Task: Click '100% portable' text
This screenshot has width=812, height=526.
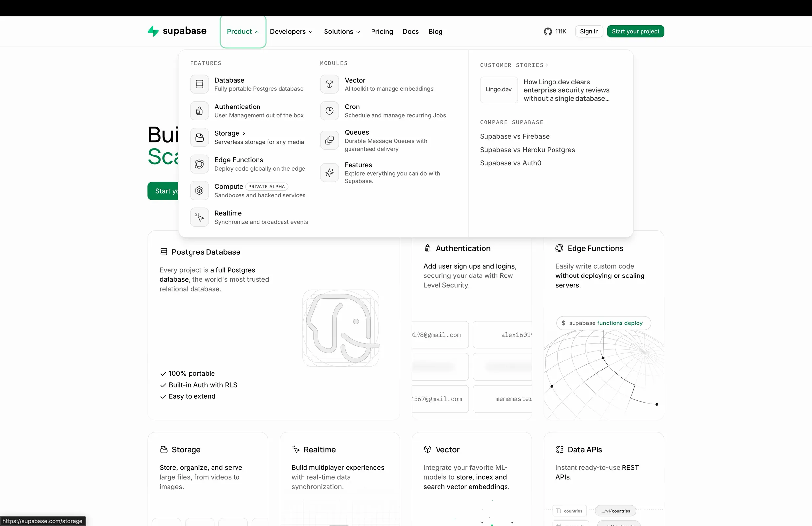Action: pos(192,373)
